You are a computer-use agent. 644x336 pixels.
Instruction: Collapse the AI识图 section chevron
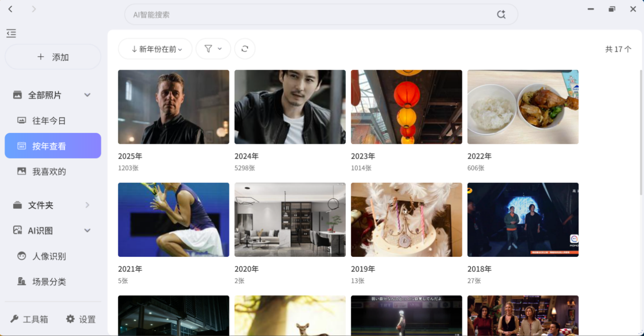click(87, 231)
